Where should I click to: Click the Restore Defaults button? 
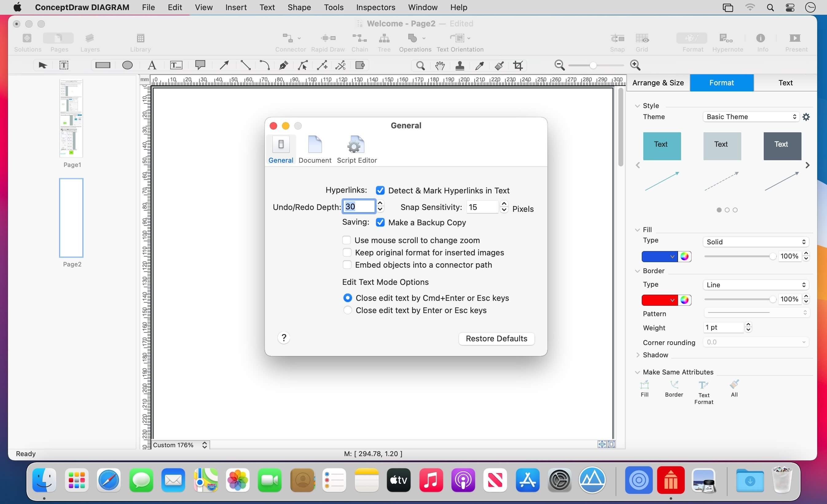pos(496,338)
